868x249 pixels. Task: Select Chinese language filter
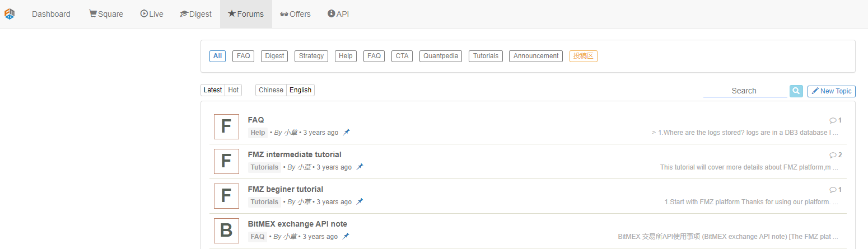271,90
